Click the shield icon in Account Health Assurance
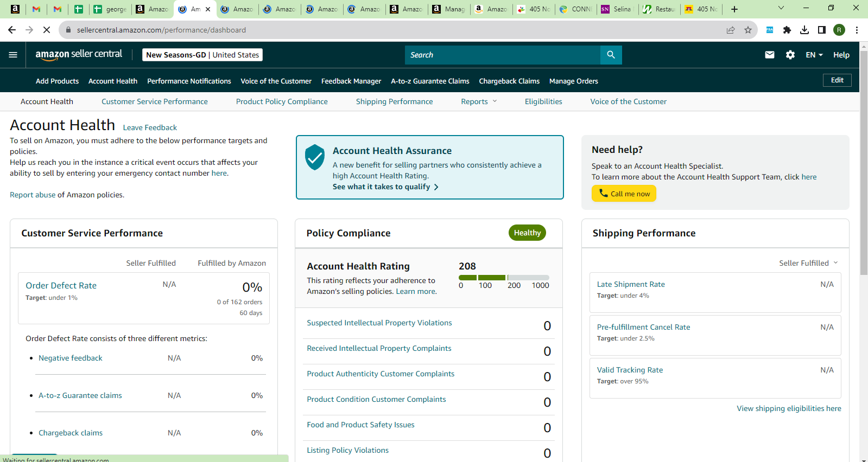Image resolution: width=868 pixels, height=462 pixels. point(315,157)
